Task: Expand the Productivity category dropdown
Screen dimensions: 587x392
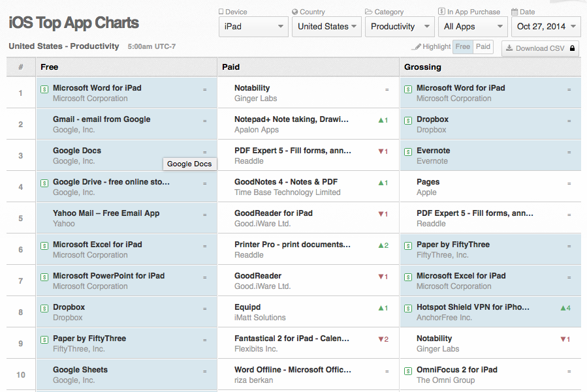Action: click(x=400, y=27)
